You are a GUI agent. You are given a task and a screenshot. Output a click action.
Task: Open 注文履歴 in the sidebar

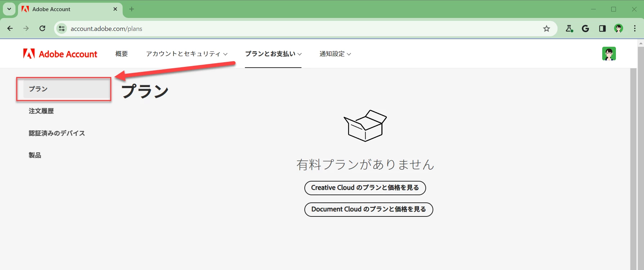(41, 111)
